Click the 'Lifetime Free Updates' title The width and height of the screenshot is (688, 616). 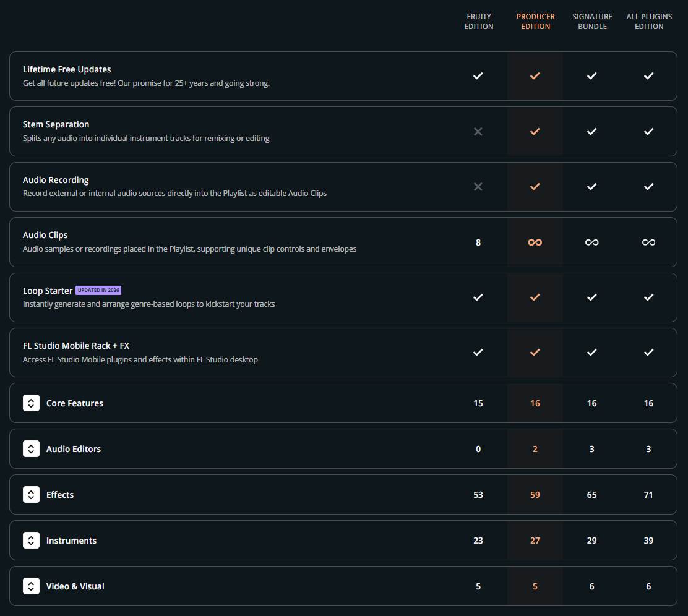(67, 69)
